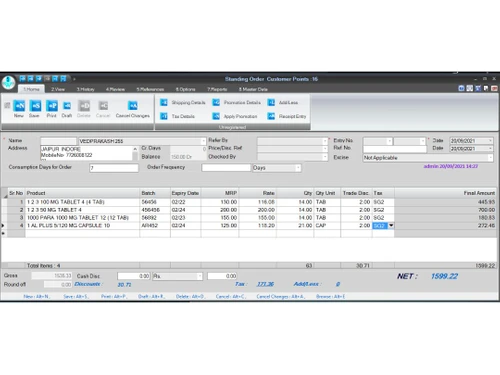Screen dimensions: 500x375
Task: Click the Browse : Alt+E shortcut link
Action: coord(330,296)
